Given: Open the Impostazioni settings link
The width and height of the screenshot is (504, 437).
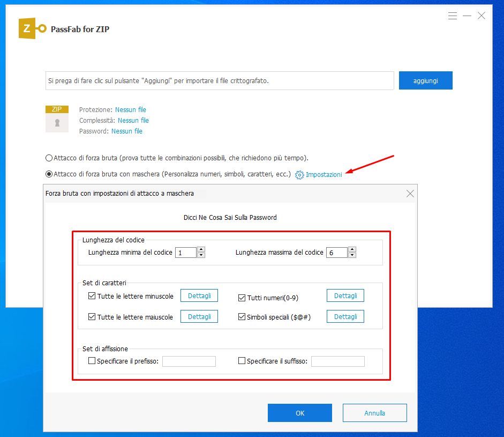Looking at the screenshot, I should click(324, 175).
